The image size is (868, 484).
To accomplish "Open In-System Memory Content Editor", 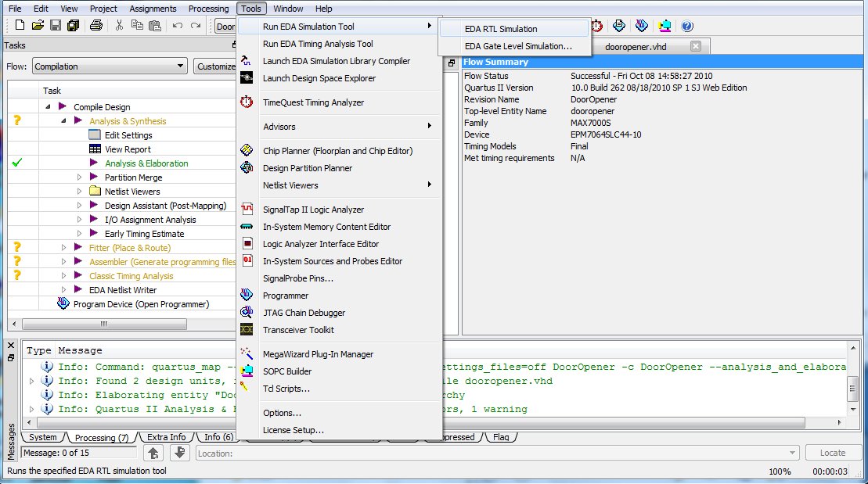I will (x=326, y=227).
